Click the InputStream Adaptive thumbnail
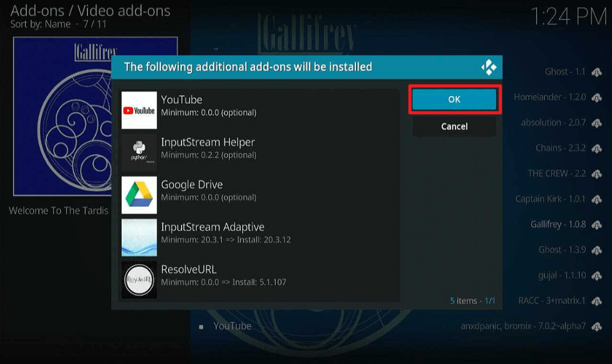This screenshot has height=364, width=612. (x=139, y=237)
